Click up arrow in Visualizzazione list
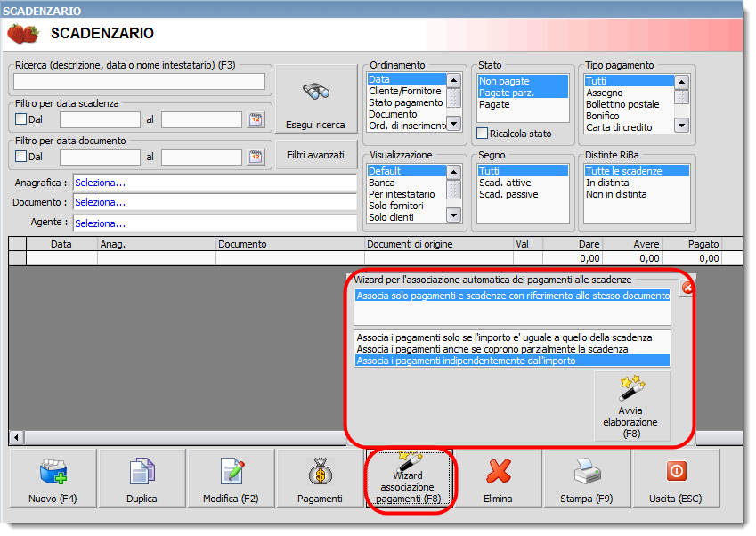Screen dimensions: 756x536 tap(454, 172)
